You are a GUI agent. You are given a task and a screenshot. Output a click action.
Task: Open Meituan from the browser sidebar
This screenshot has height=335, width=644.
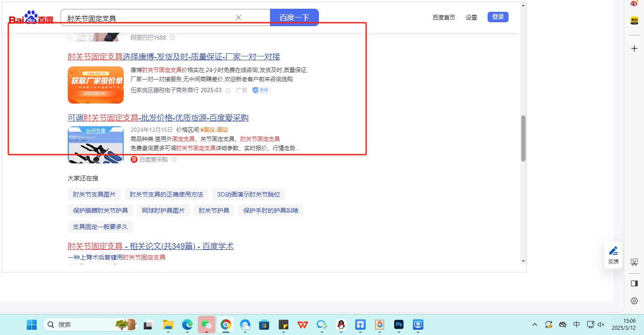[634, 21]
